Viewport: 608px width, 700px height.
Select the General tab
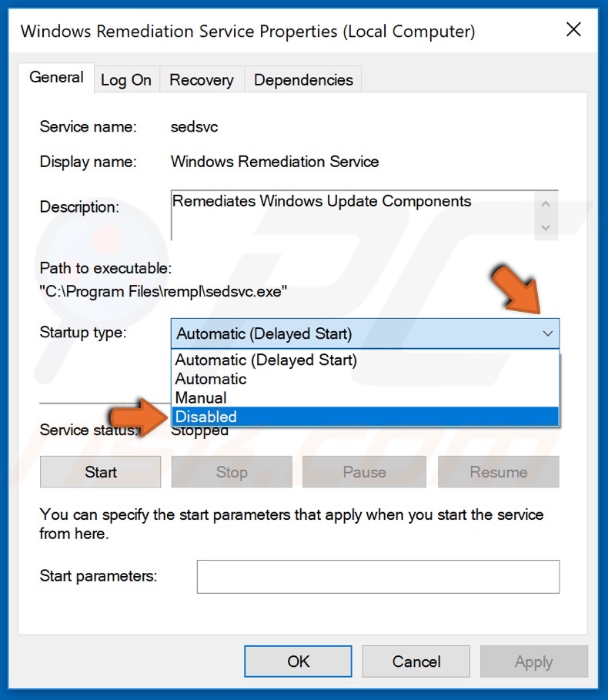(x=56, y=77)
